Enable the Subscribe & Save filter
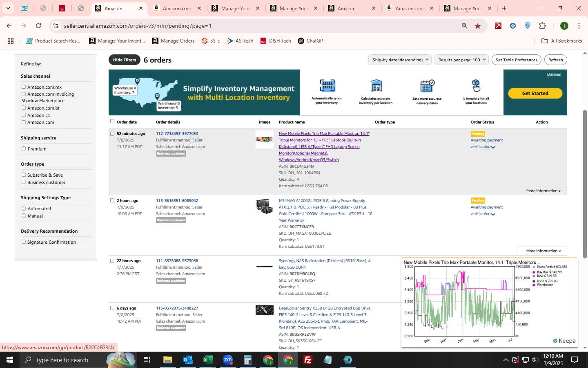Screen dimensions: 588x368 click(24, 175)
